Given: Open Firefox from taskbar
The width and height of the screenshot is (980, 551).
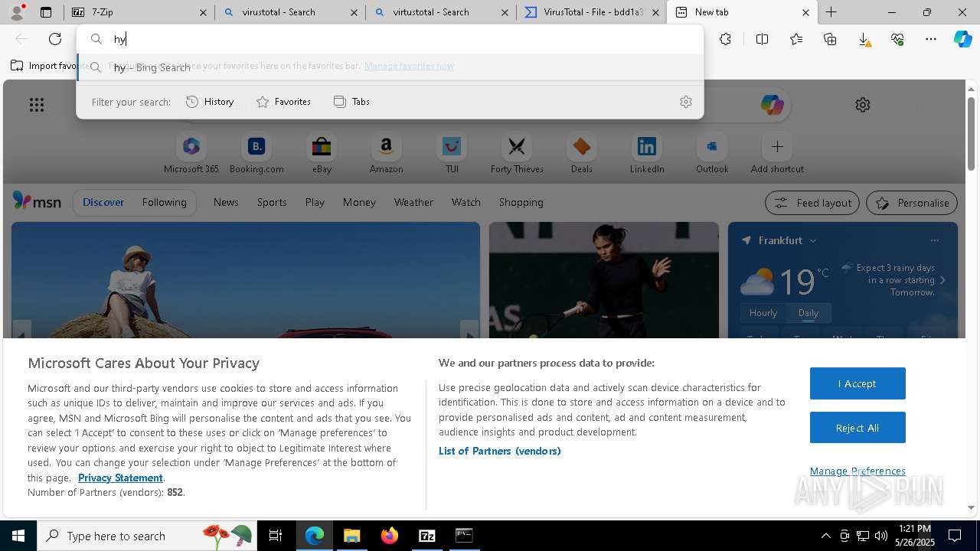Looking at the screenshot, I should tap(389, 536).
